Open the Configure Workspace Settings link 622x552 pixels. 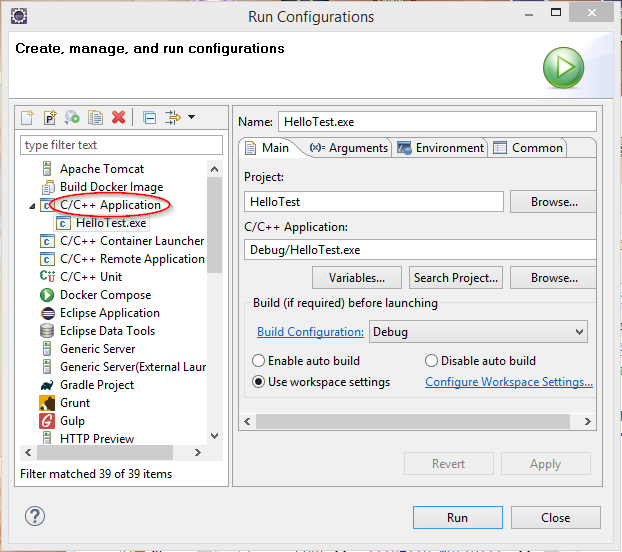pos(508,382)
